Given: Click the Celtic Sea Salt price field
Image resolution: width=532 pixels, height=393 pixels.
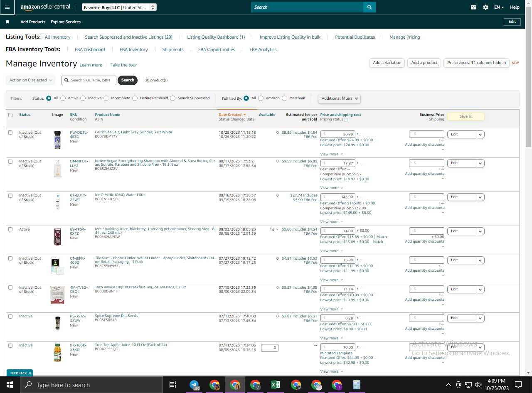Looking at the screenshot, I should [337, 134].
